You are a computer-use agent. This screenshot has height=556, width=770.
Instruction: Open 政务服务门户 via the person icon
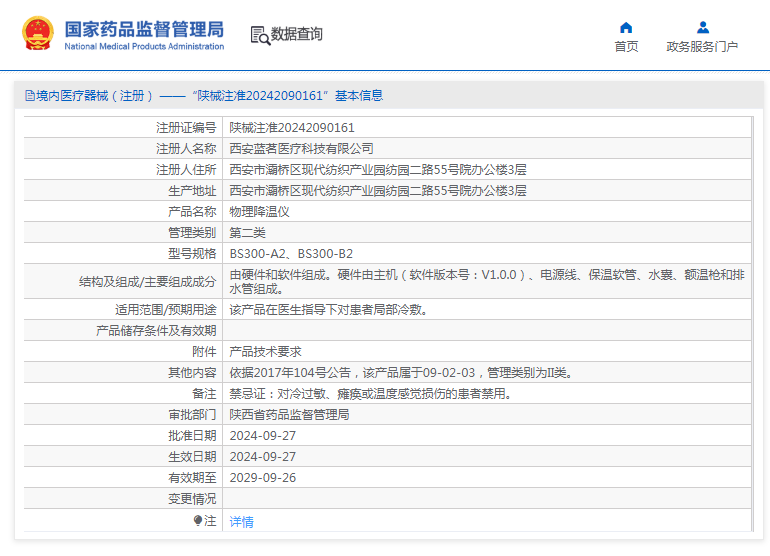click(703, 27)
